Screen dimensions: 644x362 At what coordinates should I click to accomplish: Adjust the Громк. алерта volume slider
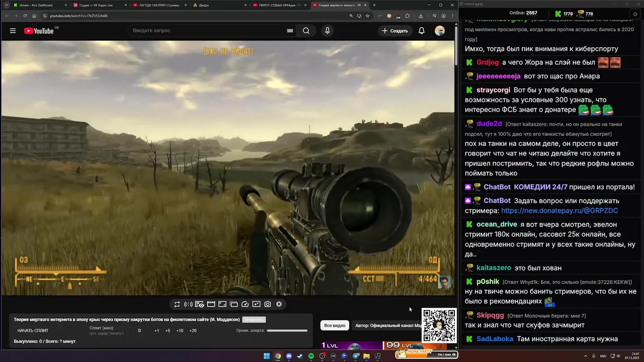point(287,331)
